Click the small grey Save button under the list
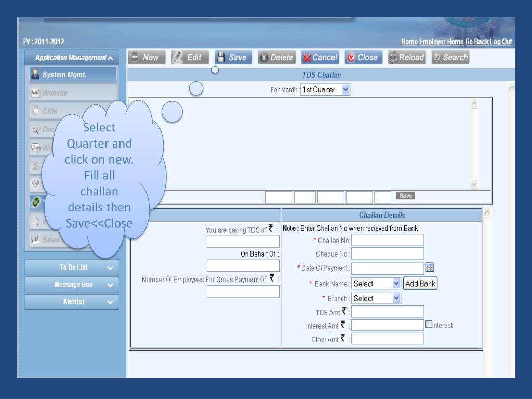The width and height of the screenshot is (532, 399). click(x=405, y=196)
